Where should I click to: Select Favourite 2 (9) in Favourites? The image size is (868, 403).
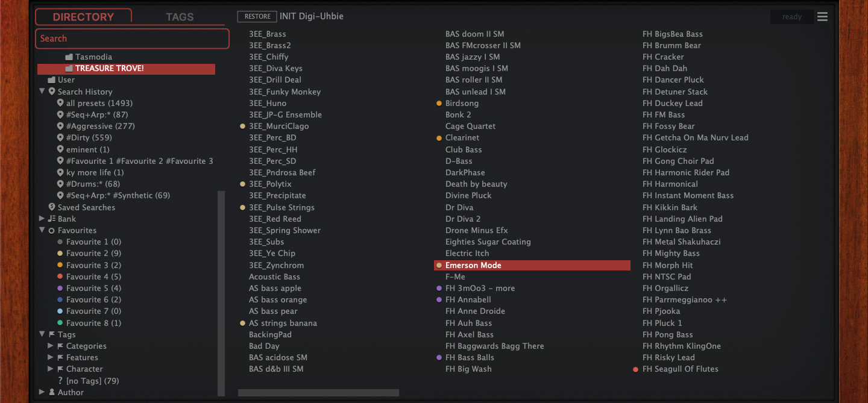[93, 254]
